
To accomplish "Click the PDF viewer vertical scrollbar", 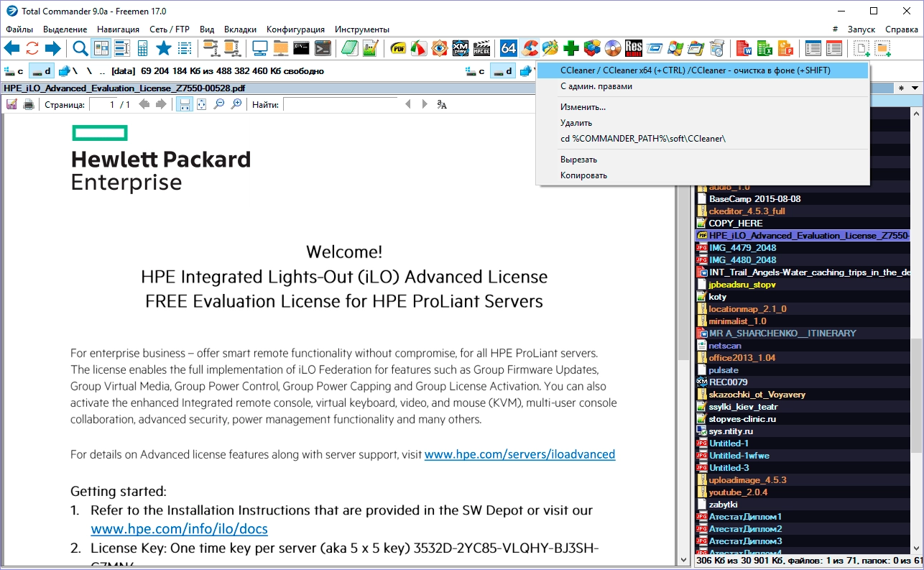I will [x=683, y=338].
